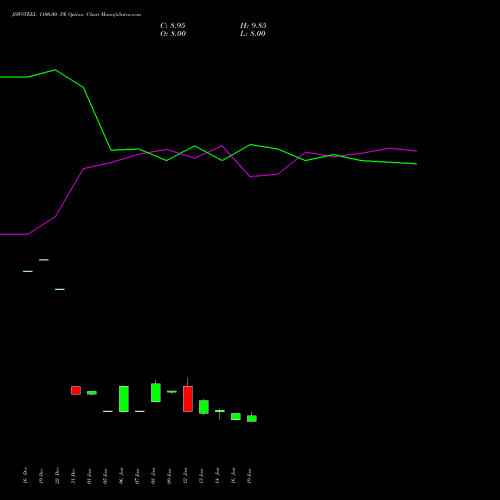Image resolution: width=500 pixels, height=500 pixels.
Task: Click the tall green candlestick above 06 Jan
Action: [x=124, y=399]
